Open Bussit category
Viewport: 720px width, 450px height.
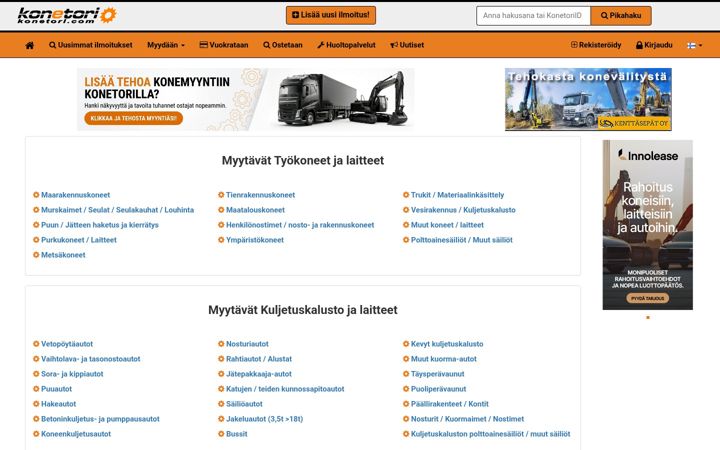pos(236,434)
